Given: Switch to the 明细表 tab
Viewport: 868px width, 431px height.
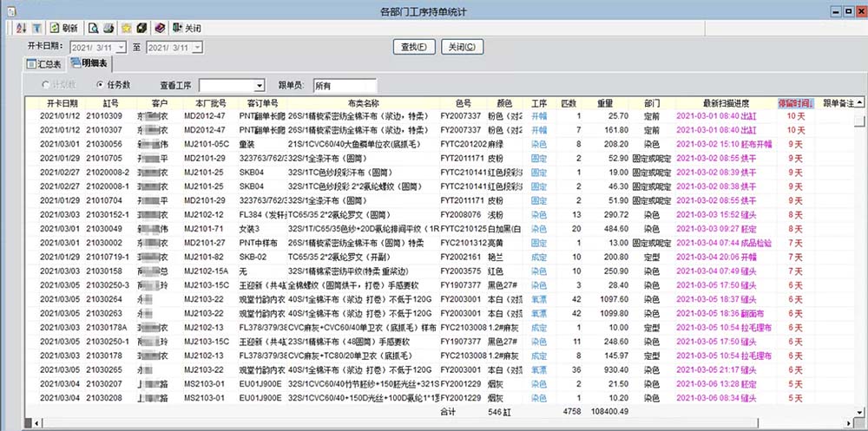Looking at the screenshot, I should click(x=90, y=65).
